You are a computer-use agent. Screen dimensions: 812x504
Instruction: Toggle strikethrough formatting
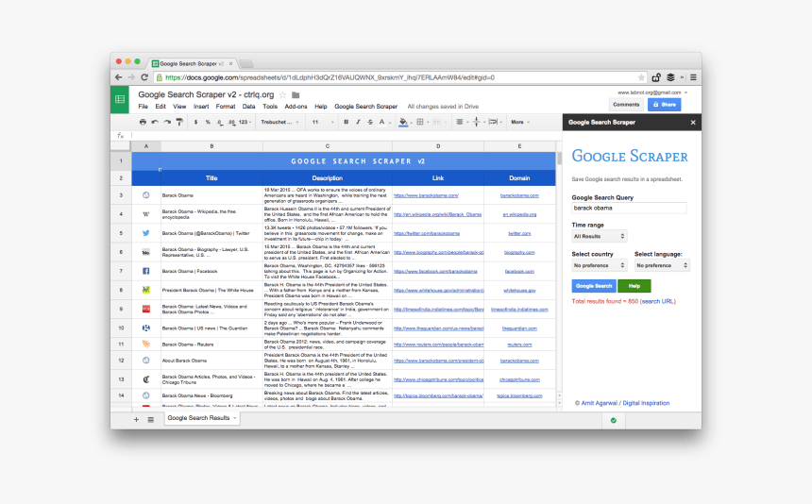click(370, 122)
